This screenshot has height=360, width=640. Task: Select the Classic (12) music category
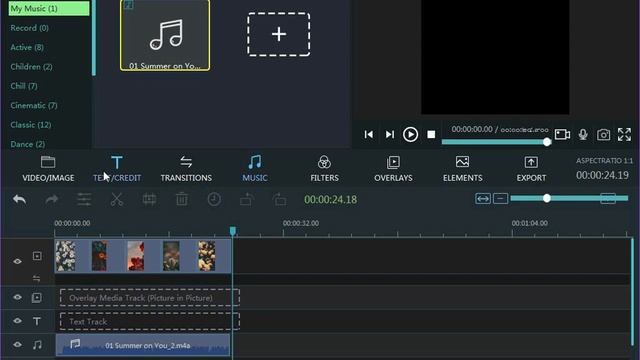pos(31,125)
